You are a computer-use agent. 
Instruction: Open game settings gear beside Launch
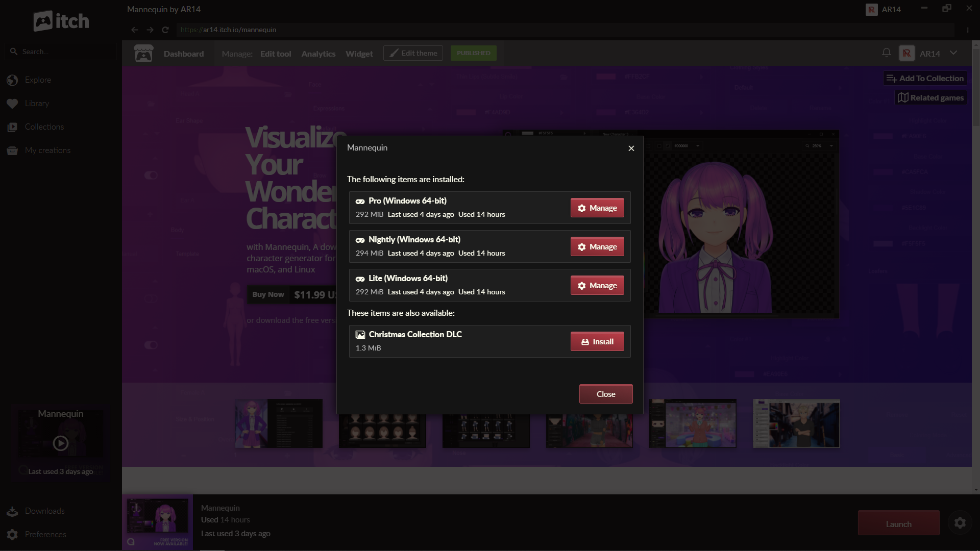[960, 523]
